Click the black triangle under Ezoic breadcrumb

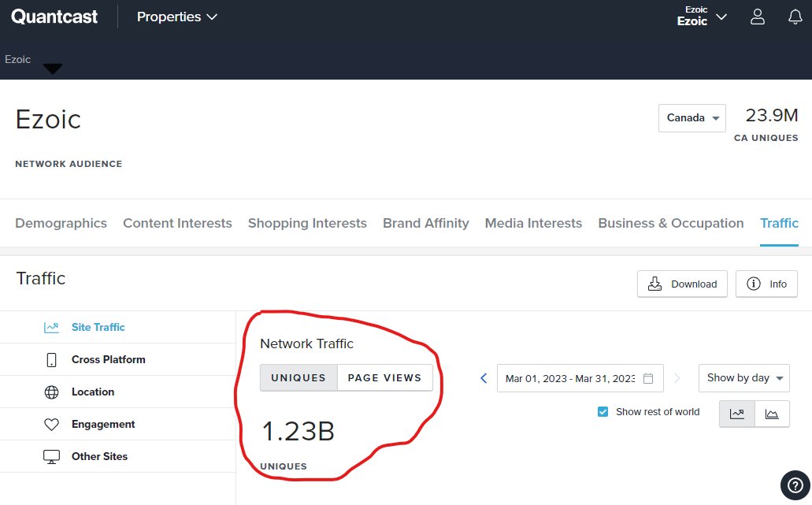tap(53, 69)
